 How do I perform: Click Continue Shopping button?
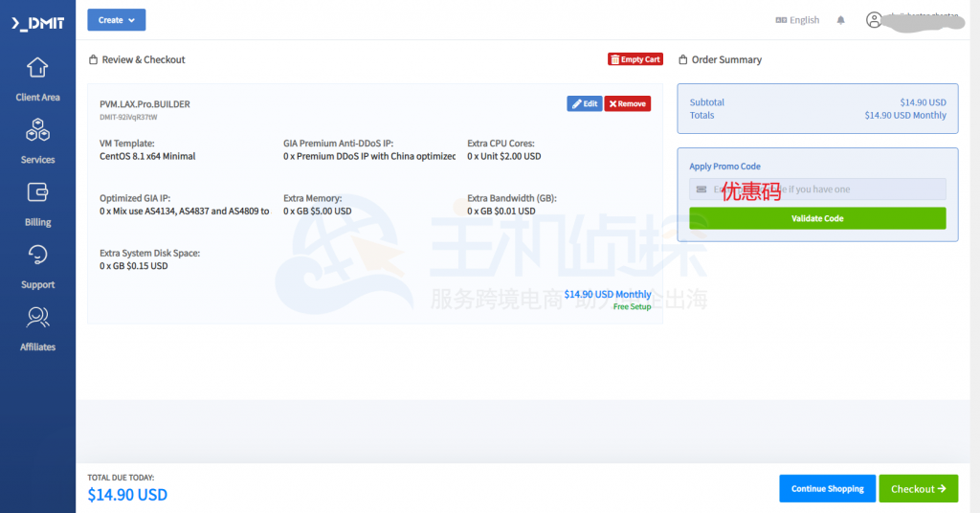click(828, 489)
